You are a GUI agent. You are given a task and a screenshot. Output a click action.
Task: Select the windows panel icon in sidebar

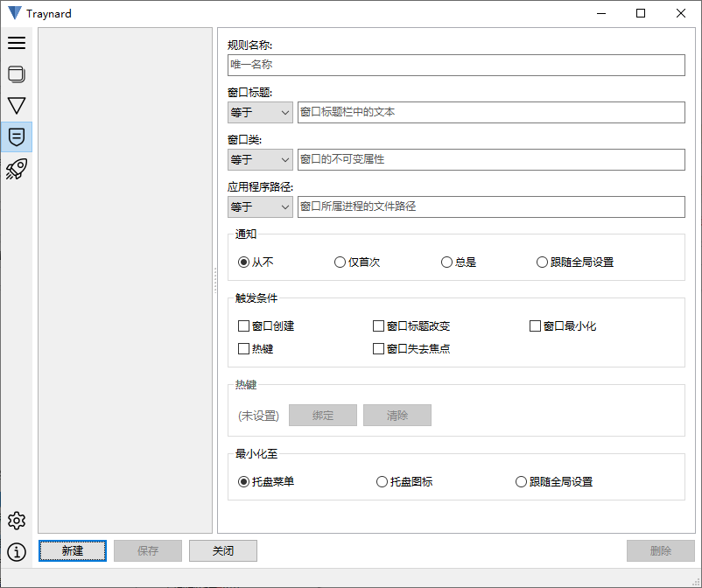click(17, 74)
